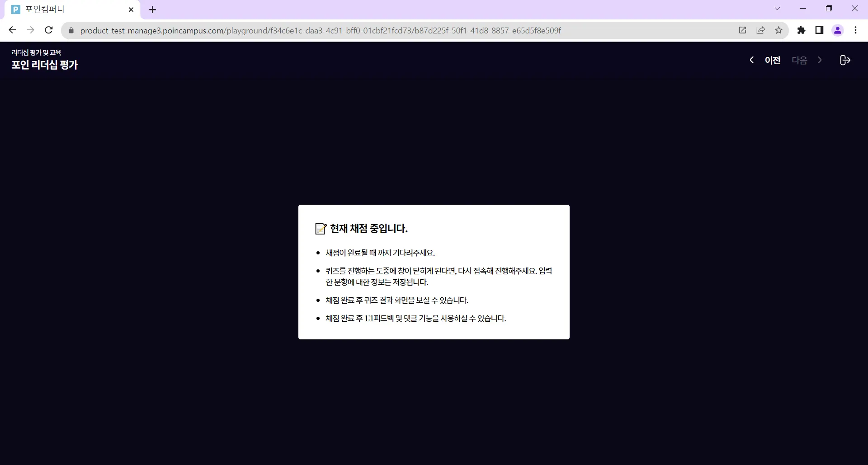Screen dimensions: 868x465
Task: Open page in app icon in address bar
Action: pos(742,30)
